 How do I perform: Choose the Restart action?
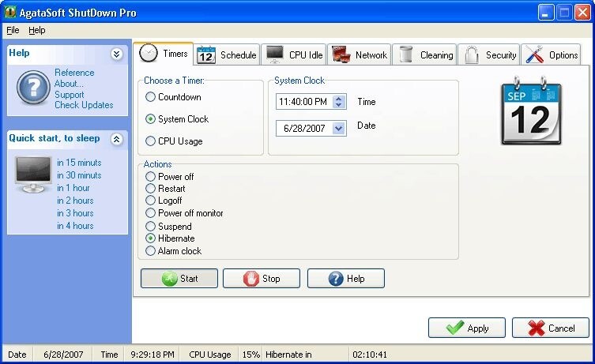[165, 189]
